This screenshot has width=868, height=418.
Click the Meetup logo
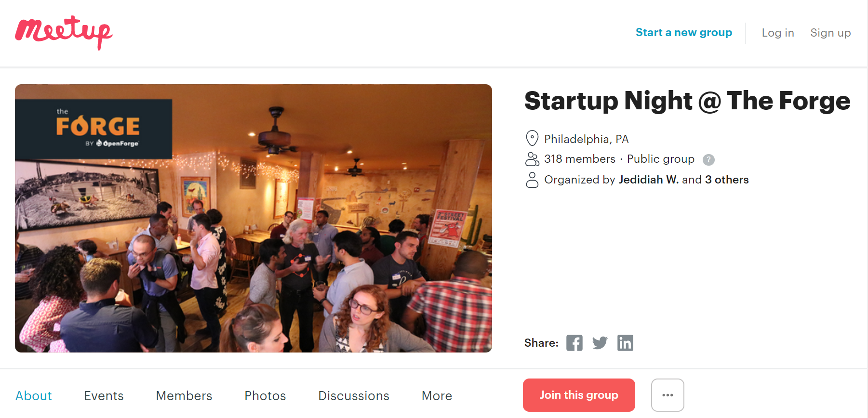point(64,32)
